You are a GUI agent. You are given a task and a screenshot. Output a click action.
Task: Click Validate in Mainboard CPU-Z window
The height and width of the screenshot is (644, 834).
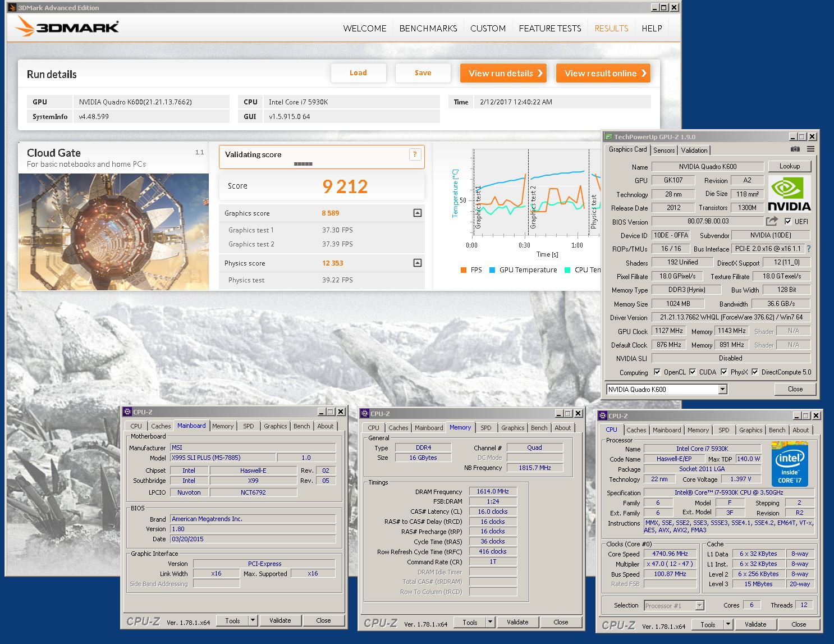pyautogui.click(x=280, y=620)
